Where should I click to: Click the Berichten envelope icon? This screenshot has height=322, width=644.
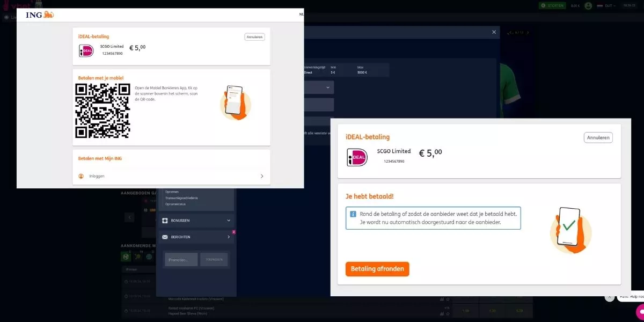(x=165, y=237)
